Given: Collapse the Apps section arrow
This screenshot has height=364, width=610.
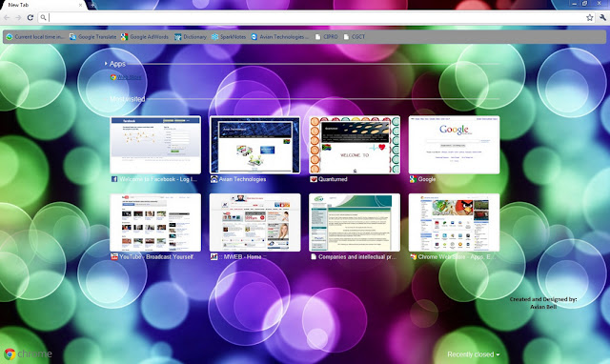Looking at the screenshot, I should click(x=106, y=64).
